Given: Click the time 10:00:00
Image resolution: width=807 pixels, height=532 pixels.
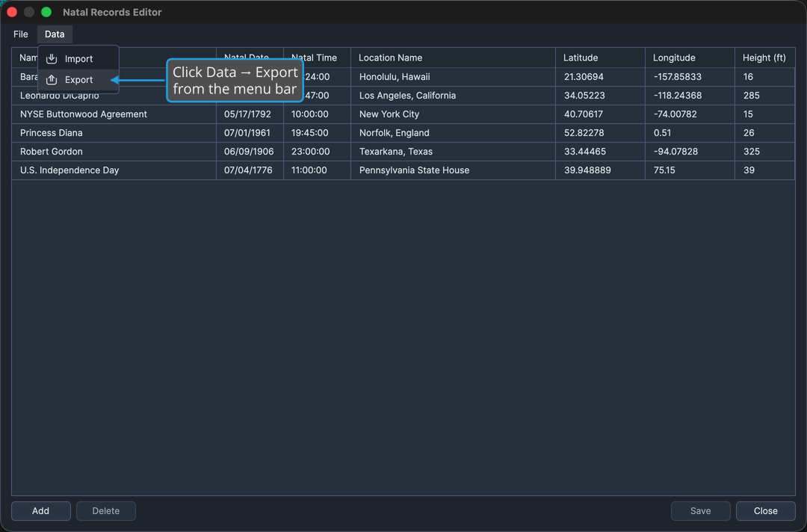Looking at the screenshot, I should coord(310,114).
